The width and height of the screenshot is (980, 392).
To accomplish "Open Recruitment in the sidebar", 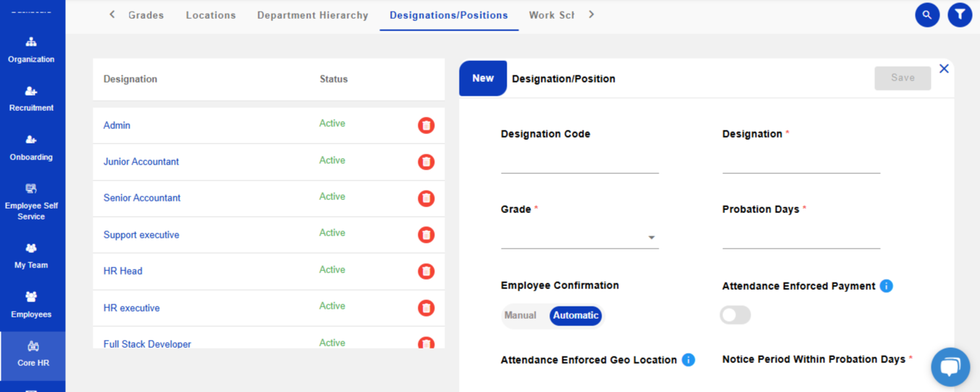I will tap(31, 99).
